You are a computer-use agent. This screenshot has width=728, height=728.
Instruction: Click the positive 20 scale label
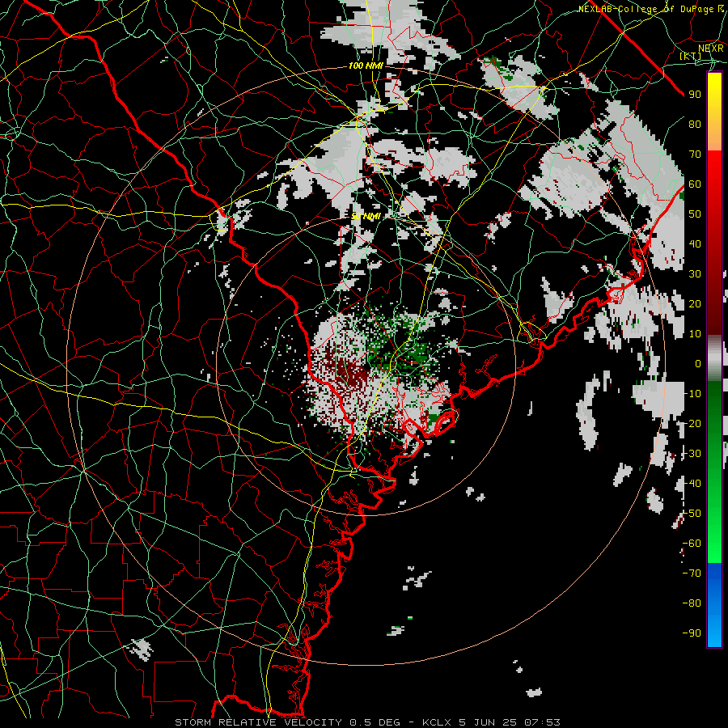(x=695, y=304)
